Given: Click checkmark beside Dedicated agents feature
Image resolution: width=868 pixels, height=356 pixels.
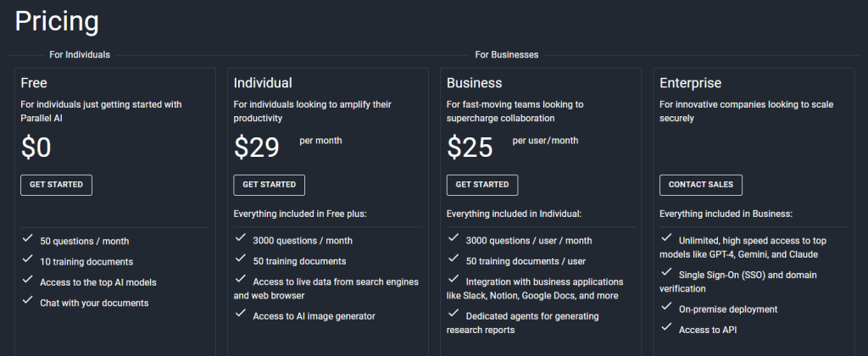Looking at the screenshot, I should point(453,315).
